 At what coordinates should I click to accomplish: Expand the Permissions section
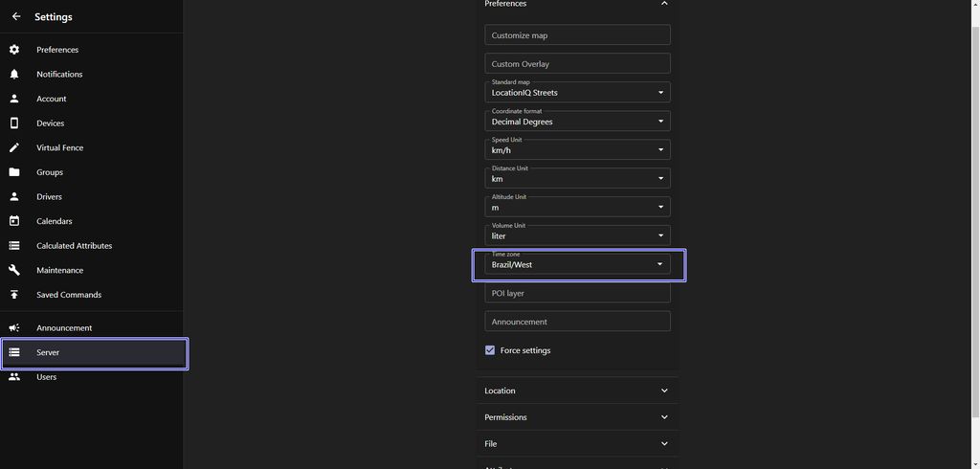(577, 417)
